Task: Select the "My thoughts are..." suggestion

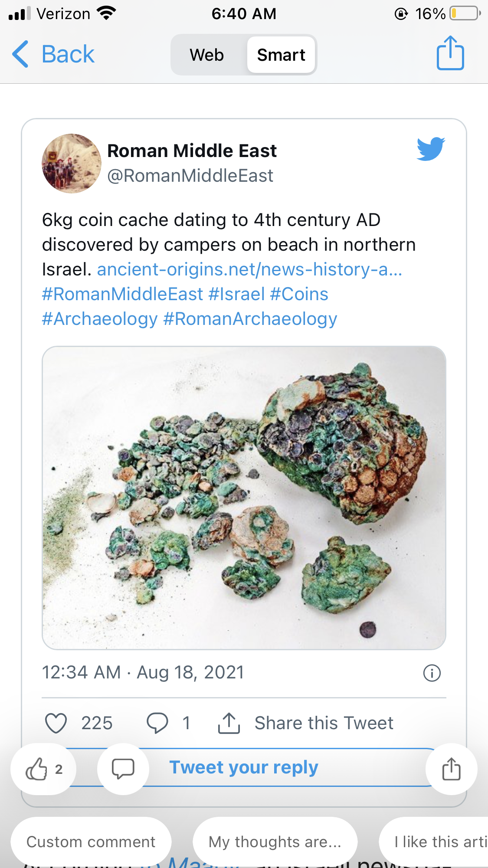Action: 275,842
